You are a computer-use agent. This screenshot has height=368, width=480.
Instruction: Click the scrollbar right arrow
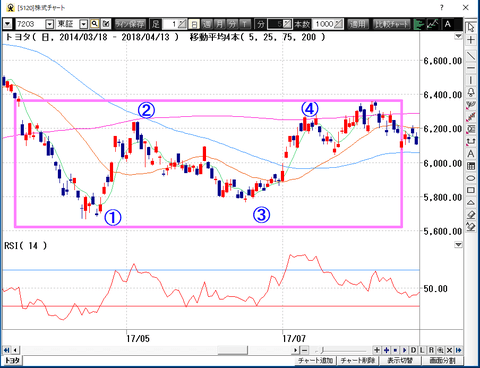[x=295, y=350]
